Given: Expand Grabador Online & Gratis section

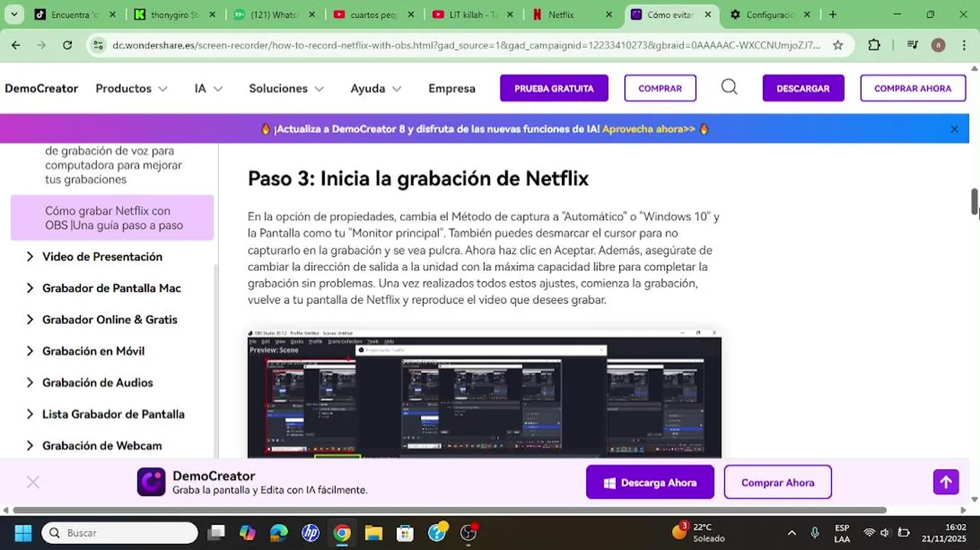Looking at the screenshot, I should (x=102, y=319).
